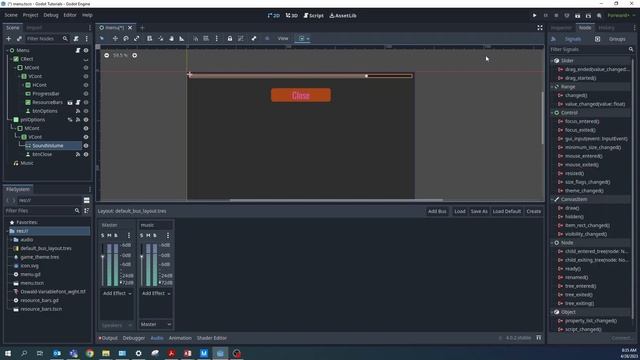Open the Scene menu
This screenshot has width=640, height=360.
11,15
